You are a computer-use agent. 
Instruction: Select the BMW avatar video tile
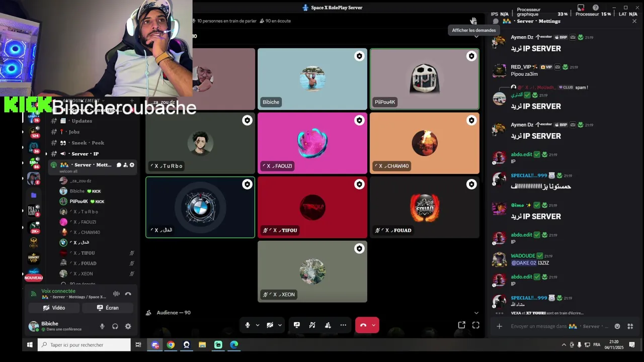pos(200,207)
